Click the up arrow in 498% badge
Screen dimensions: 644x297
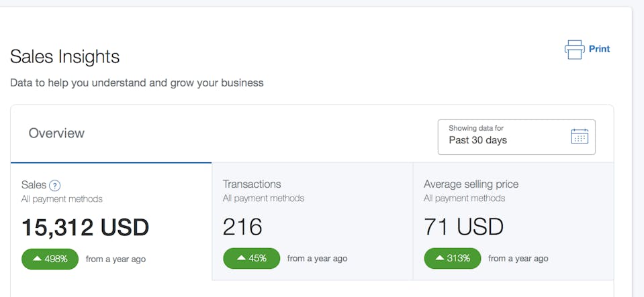37,259
